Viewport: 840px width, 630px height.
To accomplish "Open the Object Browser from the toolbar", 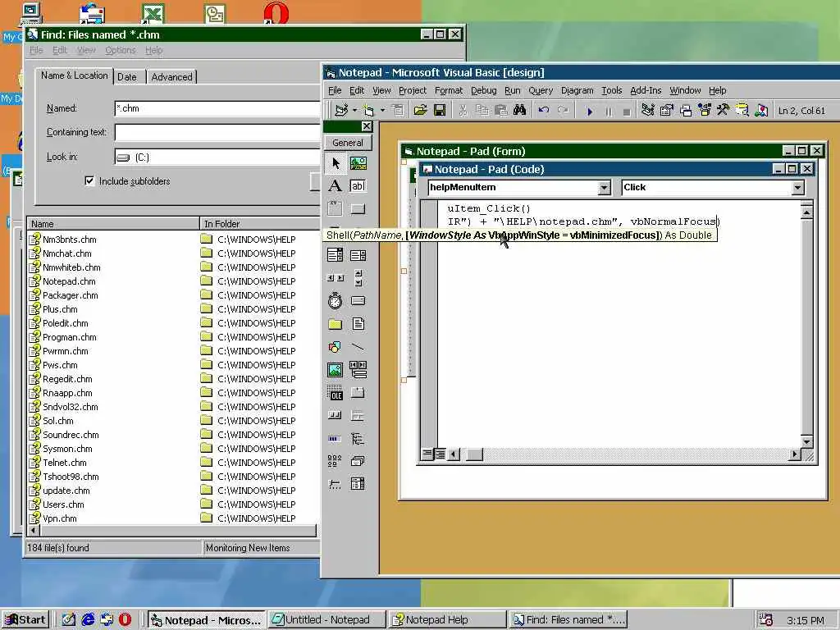I will coord(705,111).
